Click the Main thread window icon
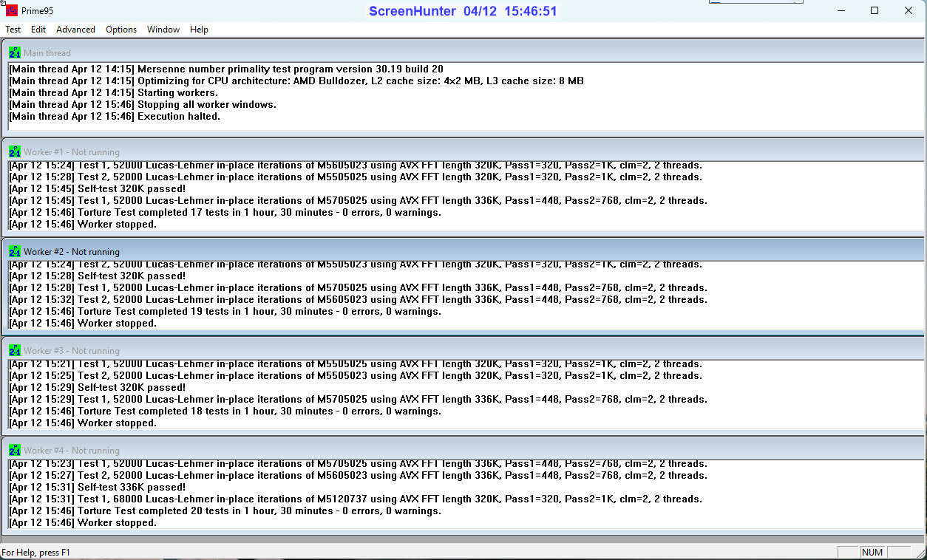This screenshot has height=560, width=927. coord(15,53)
